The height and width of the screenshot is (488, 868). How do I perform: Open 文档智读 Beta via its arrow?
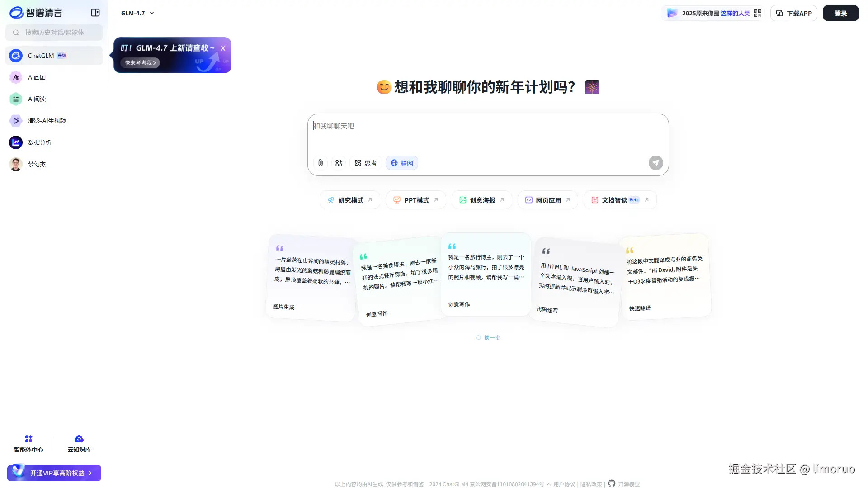coord(646,199)
